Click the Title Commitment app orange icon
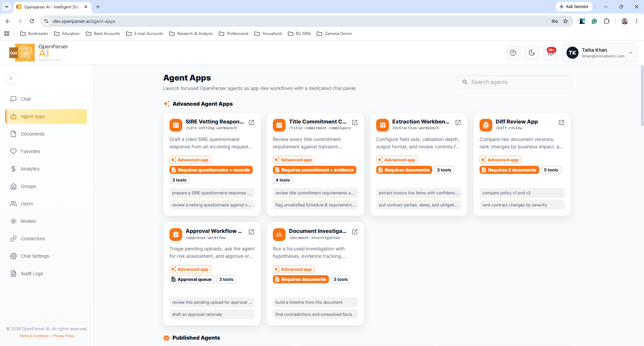This screenshot has width=644, height=346. tap(279, 125)
